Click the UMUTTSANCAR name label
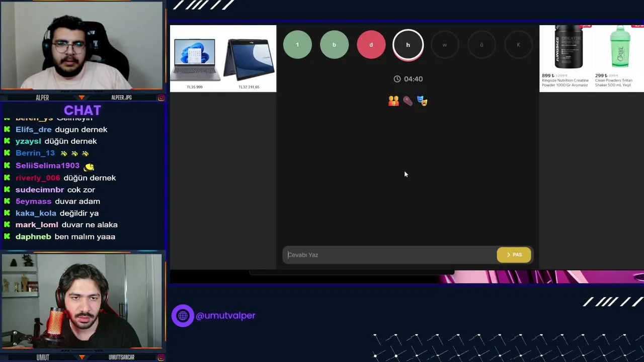644x362 pixels. point(121,357)
